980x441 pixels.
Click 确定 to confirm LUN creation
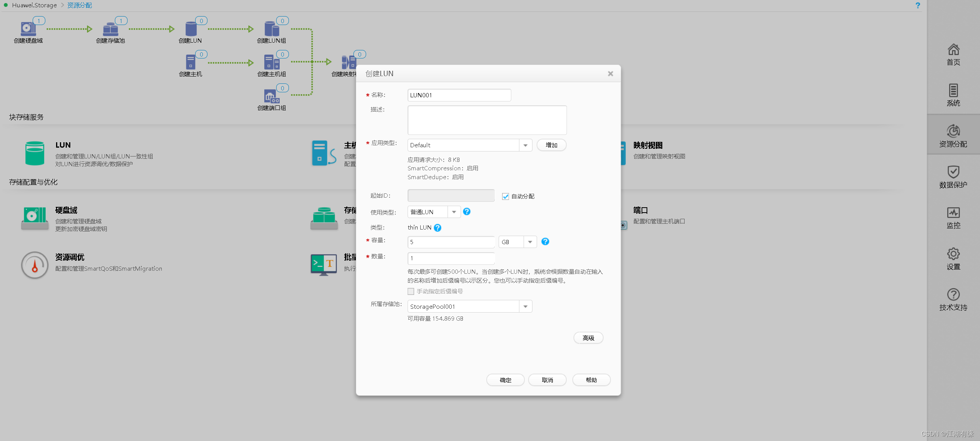pyautogui.click(x=505, y=380)
